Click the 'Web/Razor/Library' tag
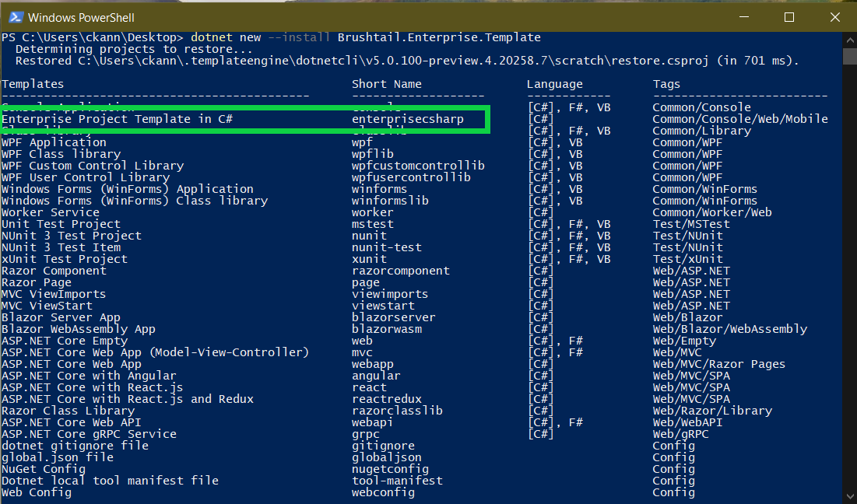Image resolution: width=857 pixels, height=504 pixels. tap(712, 411)
